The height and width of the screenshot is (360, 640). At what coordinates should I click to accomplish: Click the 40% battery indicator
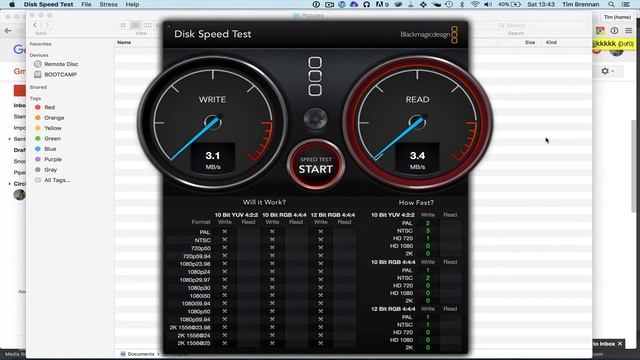click(x=509, y=4)
